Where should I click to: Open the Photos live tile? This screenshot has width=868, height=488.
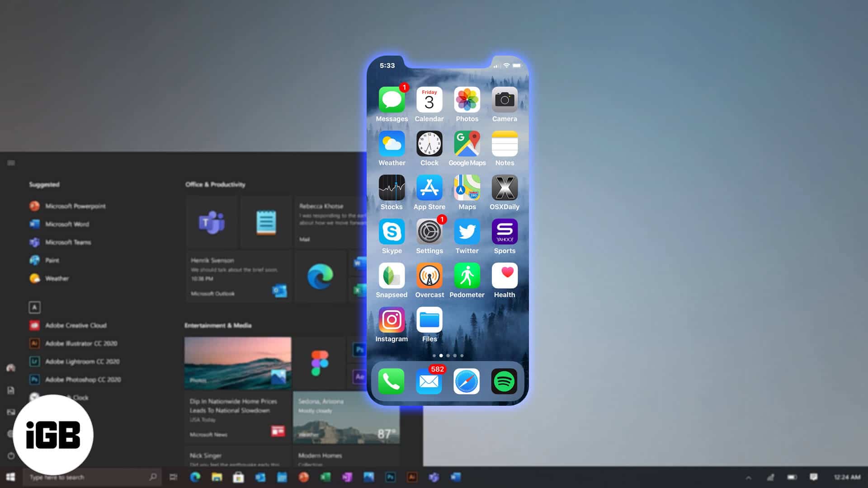point(238,363)
